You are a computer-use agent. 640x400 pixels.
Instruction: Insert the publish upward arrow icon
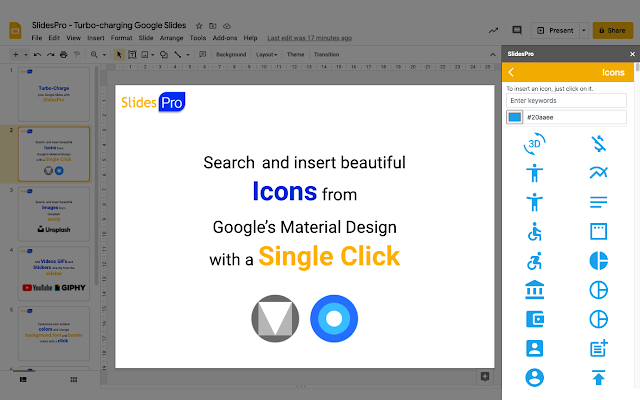click(x=598, y=378)
